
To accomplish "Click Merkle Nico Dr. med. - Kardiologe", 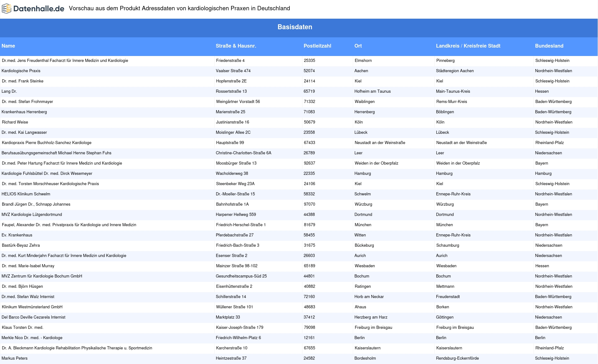I will (x=32, y=338).
